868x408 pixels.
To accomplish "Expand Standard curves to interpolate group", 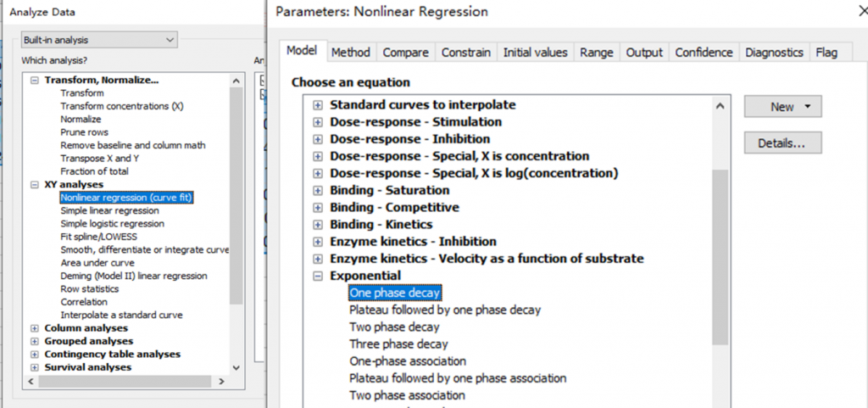I will tap(318, 105).
